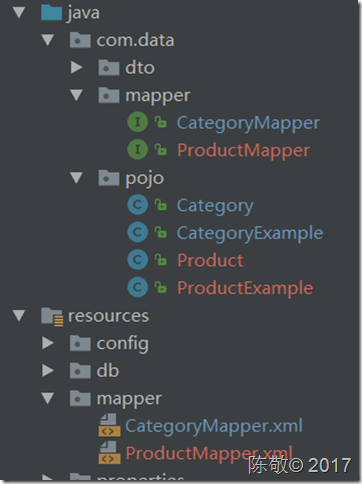This screenshot has height=484, width=362.
Task: Collapse the resources mapper folder arrow
Action: [x=48, y=398]
